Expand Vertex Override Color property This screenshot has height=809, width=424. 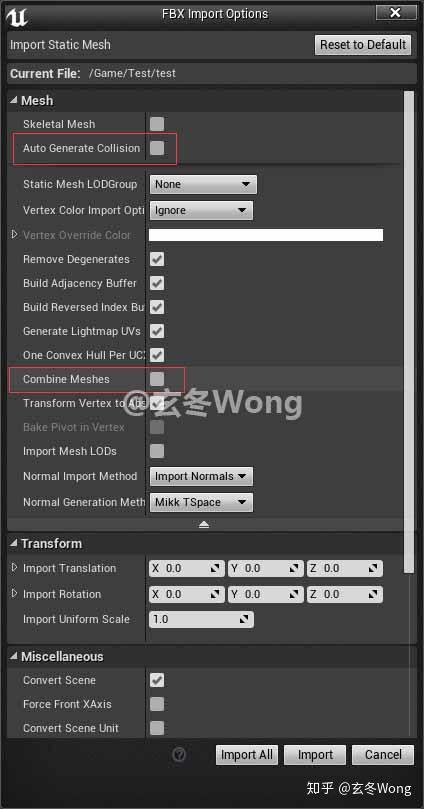pyautogui.click(x=14, y=235)
